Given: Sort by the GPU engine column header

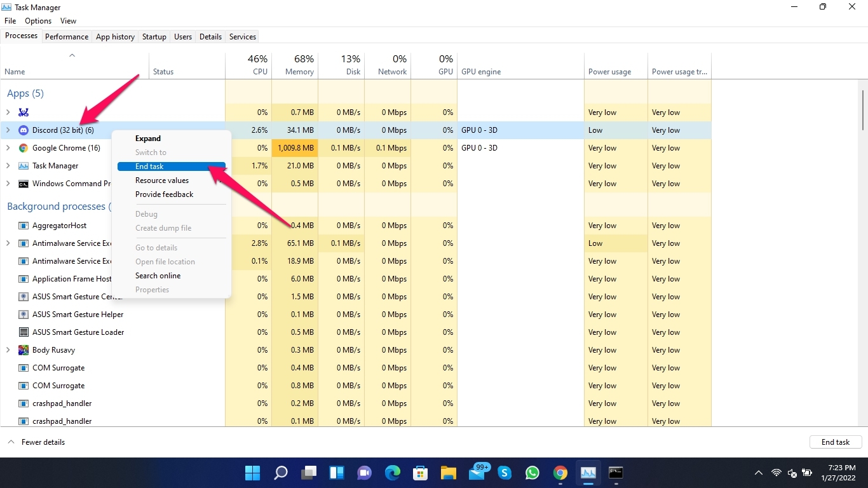Looking at the screenshot, I should [x=520, y=64].
